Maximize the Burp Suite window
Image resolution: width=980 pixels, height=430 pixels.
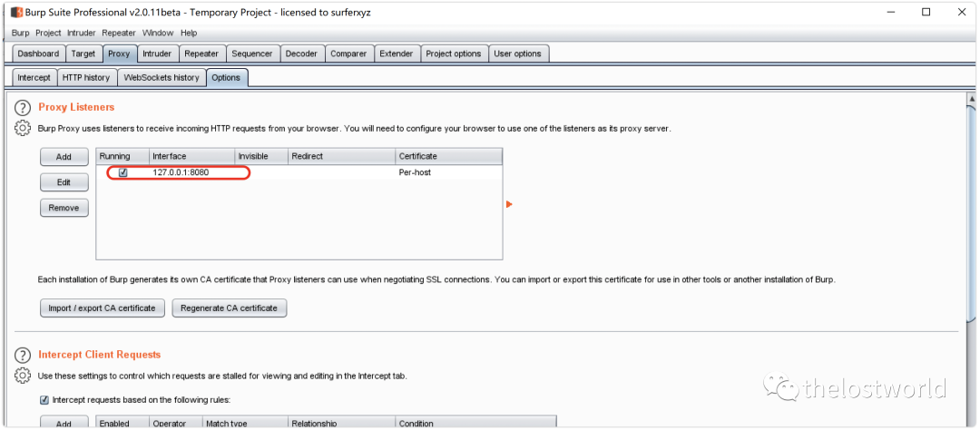[926, 12]
